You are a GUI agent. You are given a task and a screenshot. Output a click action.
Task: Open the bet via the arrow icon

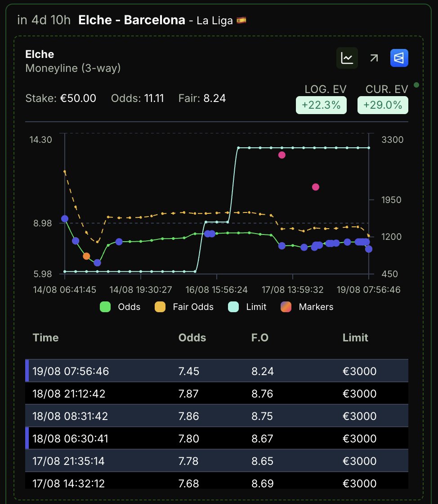coord(374,58)
